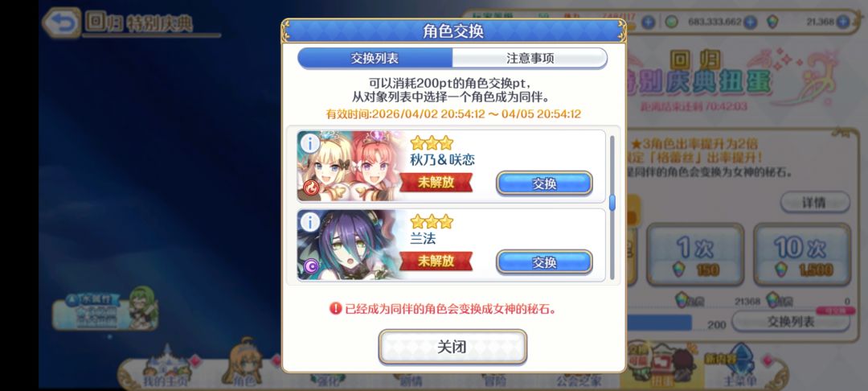Switch to 交换列表 tab
The height and width of the screenshot is (391, 868).
(x=375, y=58)
